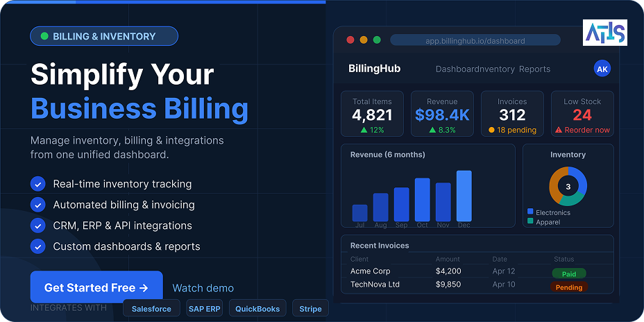Click the Inventory donut chart center
The height and width of the screenshot is (322, 644).
tap(568, 187)
